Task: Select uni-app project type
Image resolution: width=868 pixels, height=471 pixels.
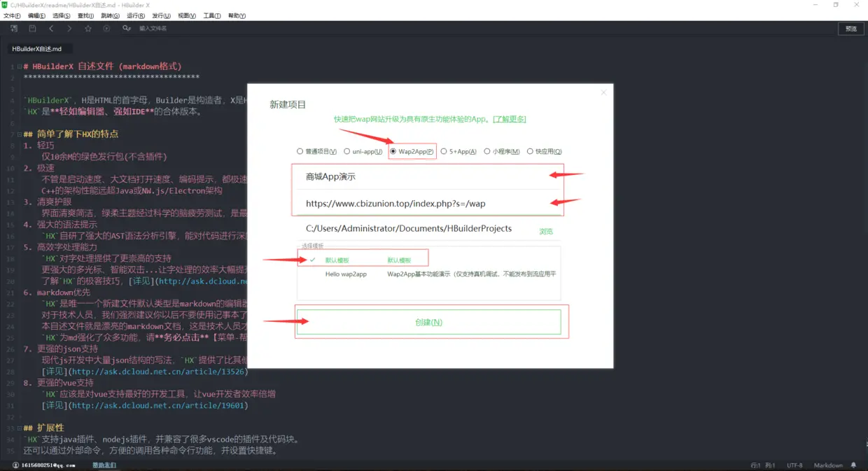Action: [363, 151]
